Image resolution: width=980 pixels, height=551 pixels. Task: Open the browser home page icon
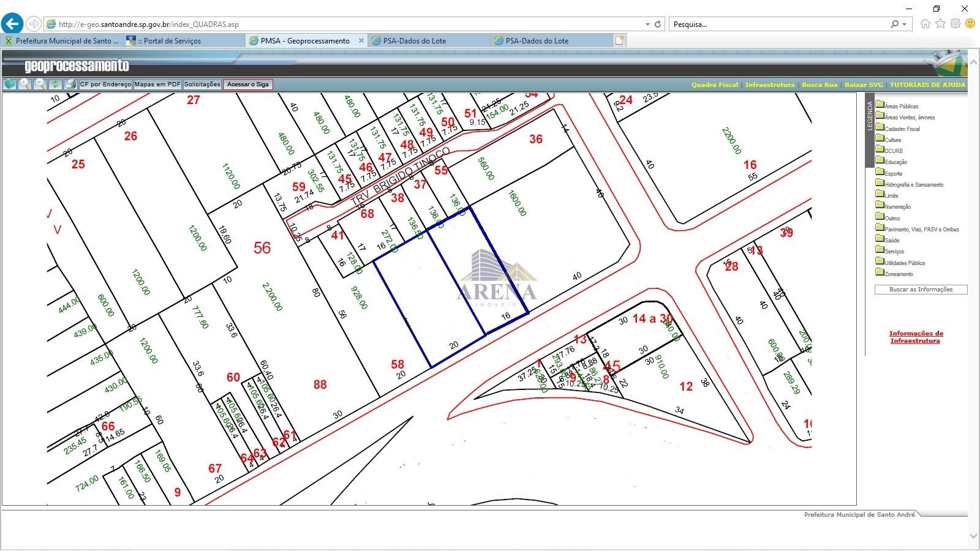925,24
